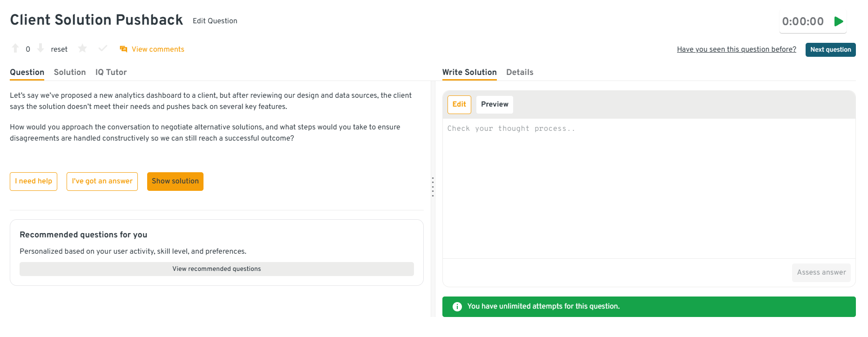Go to the Next question
The width and height of the screenshot is (868, 337).
coord(830,50)
